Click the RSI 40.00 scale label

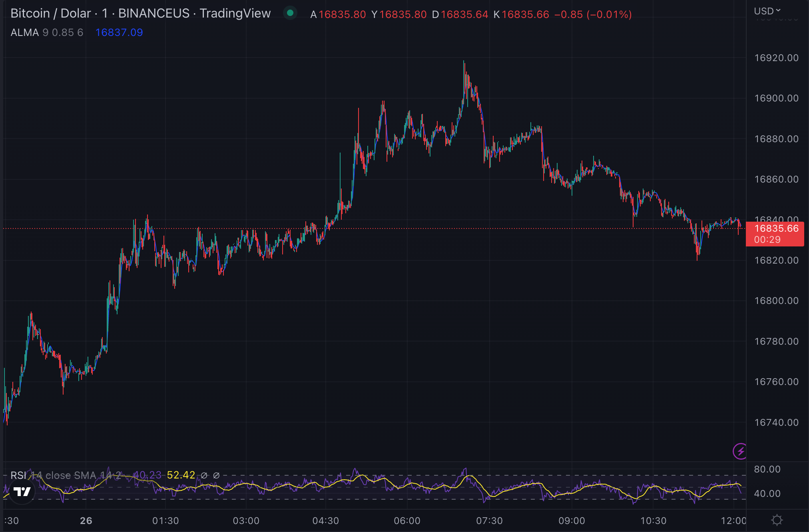click(767, 494)
